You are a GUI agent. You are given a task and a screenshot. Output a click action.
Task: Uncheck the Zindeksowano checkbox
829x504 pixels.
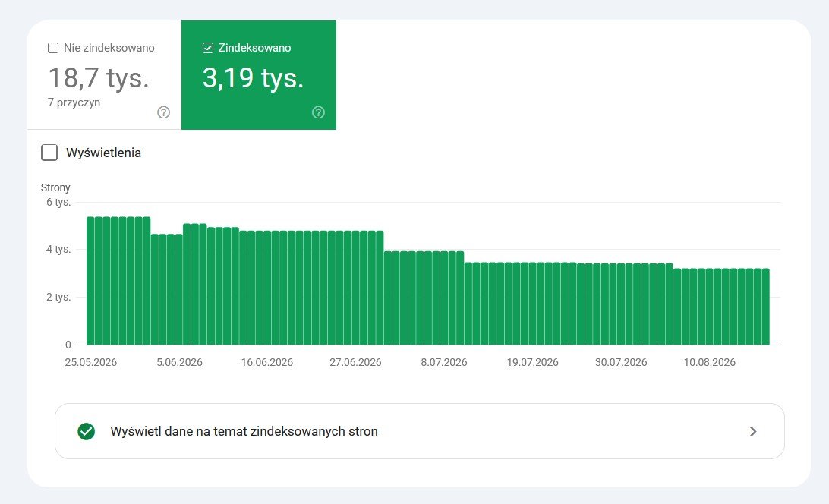(208, 48)
